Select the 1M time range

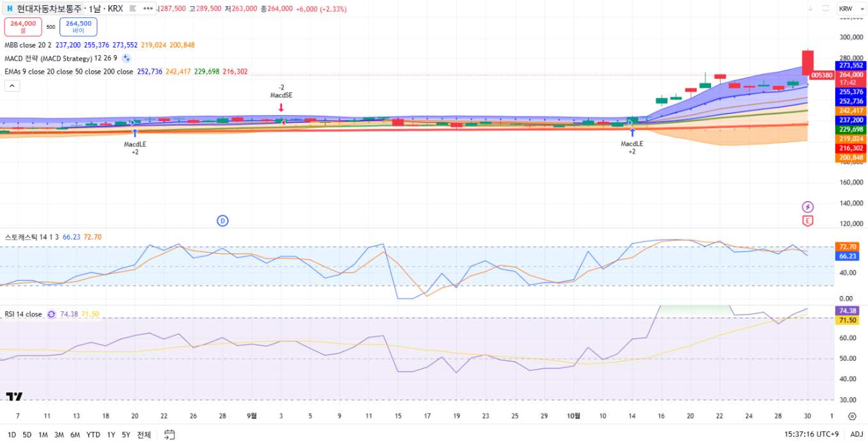[x=43, y=434]
